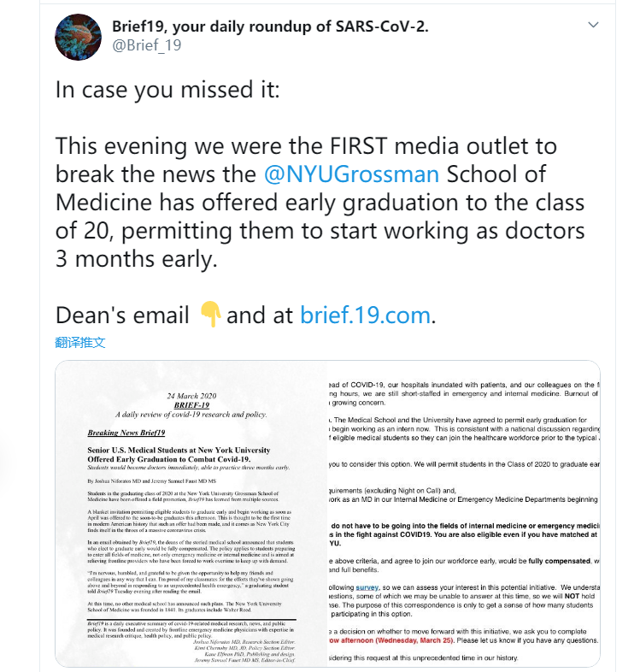Viewport: 640px width, 672px height.
Task: Click the "Dean's email" text line
Action: coord(122,315)
